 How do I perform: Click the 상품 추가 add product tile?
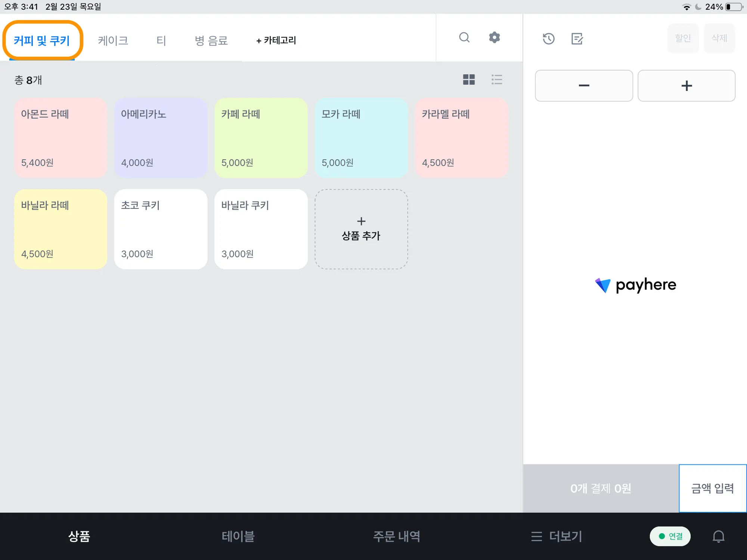pos(361,229)
